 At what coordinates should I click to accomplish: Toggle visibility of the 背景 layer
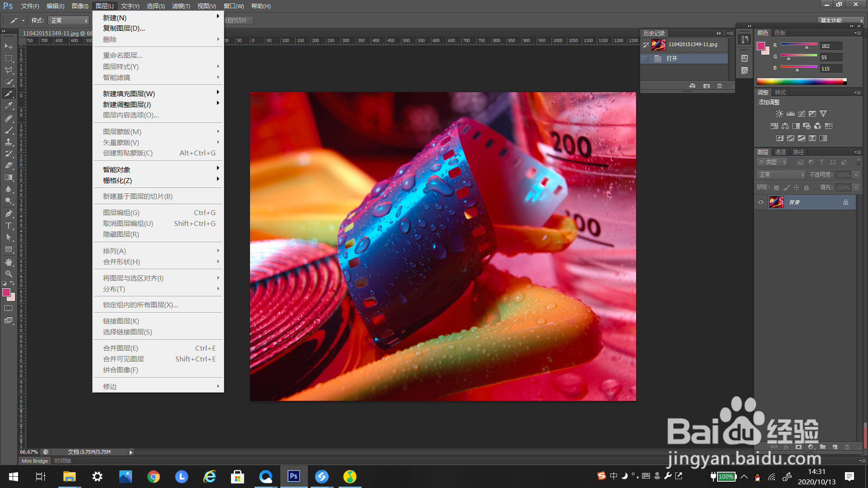point(761,202)
